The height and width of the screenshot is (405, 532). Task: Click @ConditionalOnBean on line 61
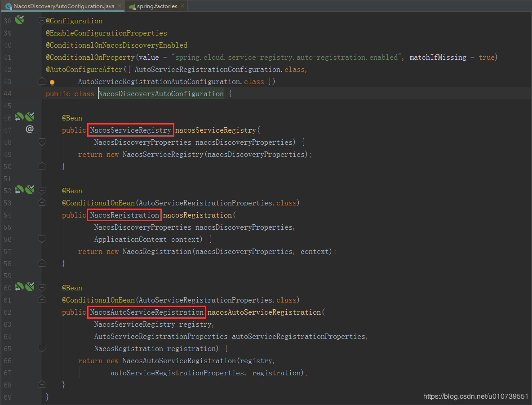pyautogui.click(x=98, y=300)
